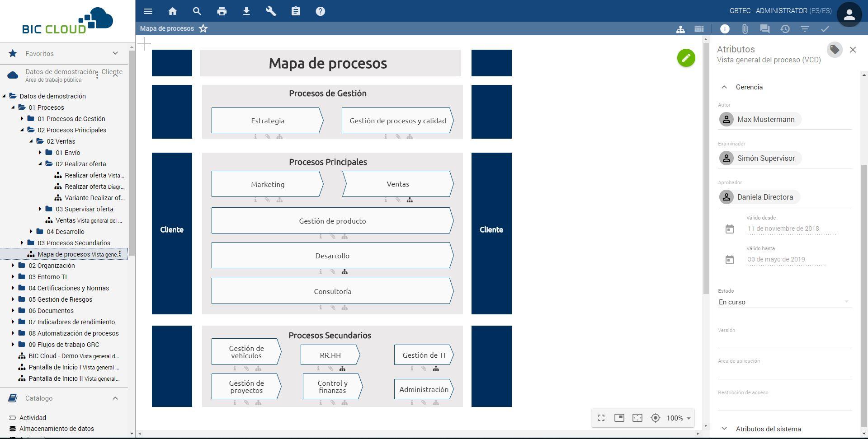This screenshot has width=868, height=439.
Task: Click the BIC Cloud logo
Action: 67,21
